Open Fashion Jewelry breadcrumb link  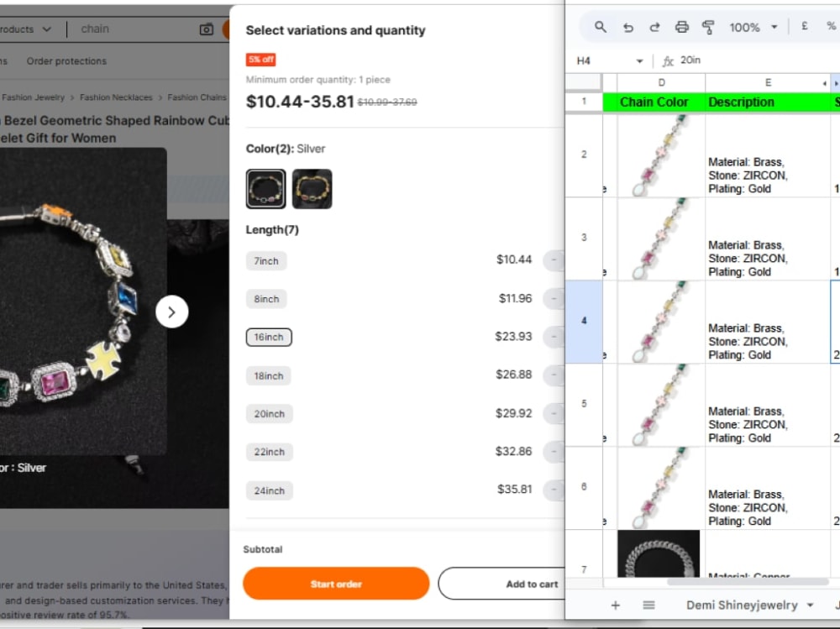pos(34,97)
